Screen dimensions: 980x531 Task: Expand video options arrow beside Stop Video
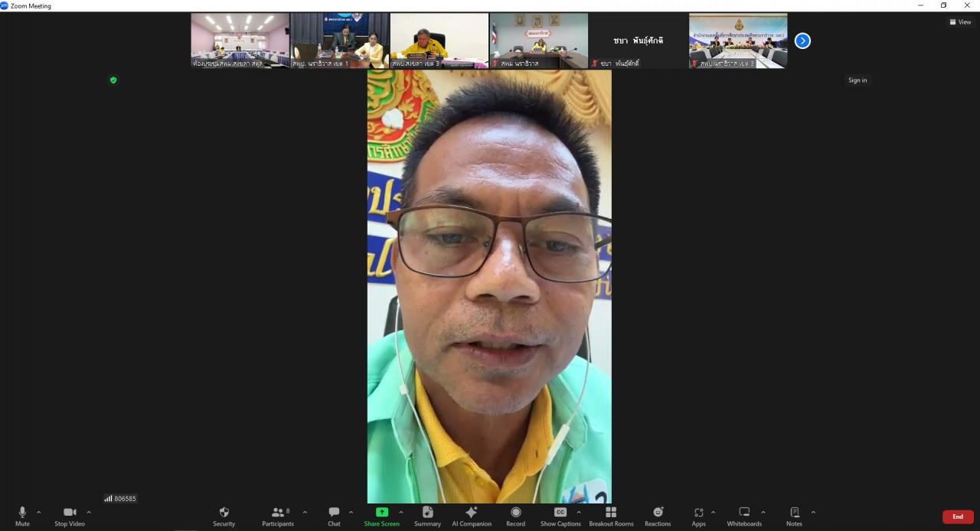(x=89, y=513)
